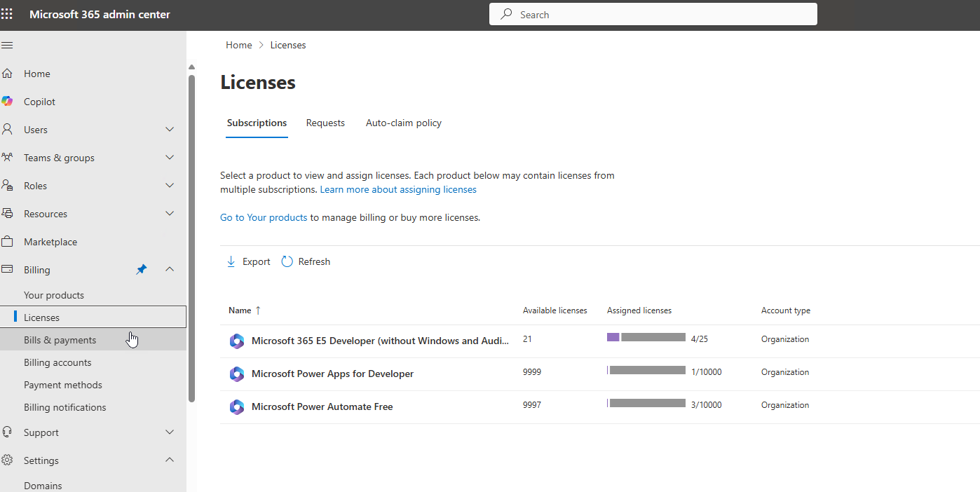Collapse the navigation hamburger menu
980x492 pixels.
[x=7, y=45]
